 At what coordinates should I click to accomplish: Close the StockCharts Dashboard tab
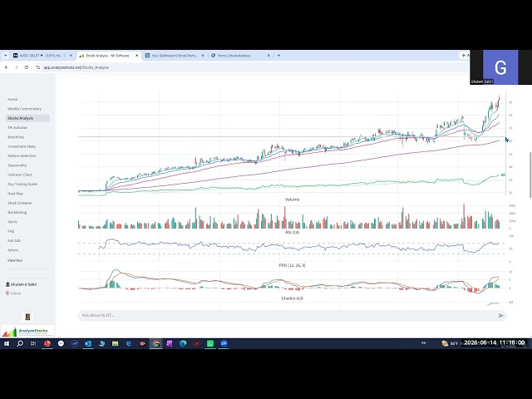click(x=203, y=56)
